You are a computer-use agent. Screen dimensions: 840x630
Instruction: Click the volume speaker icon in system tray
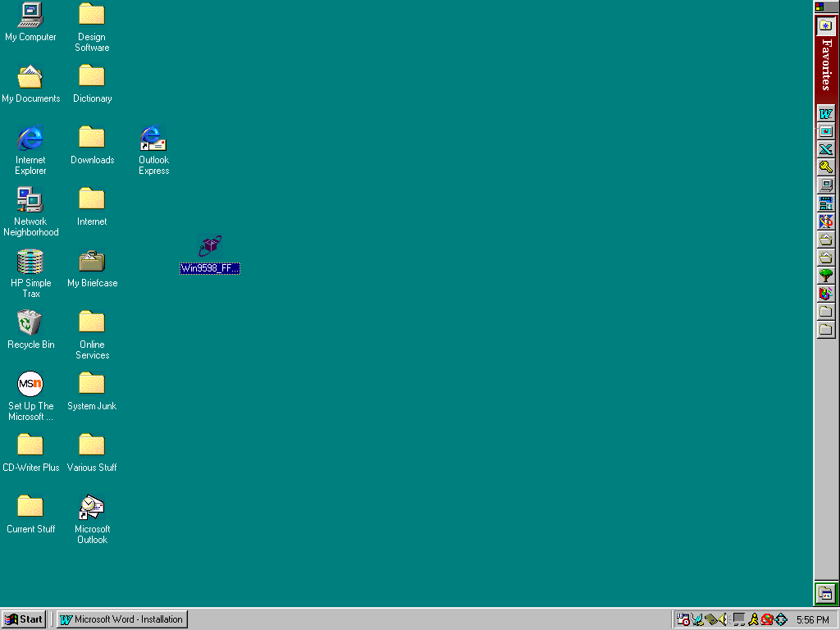click(724, 619)
